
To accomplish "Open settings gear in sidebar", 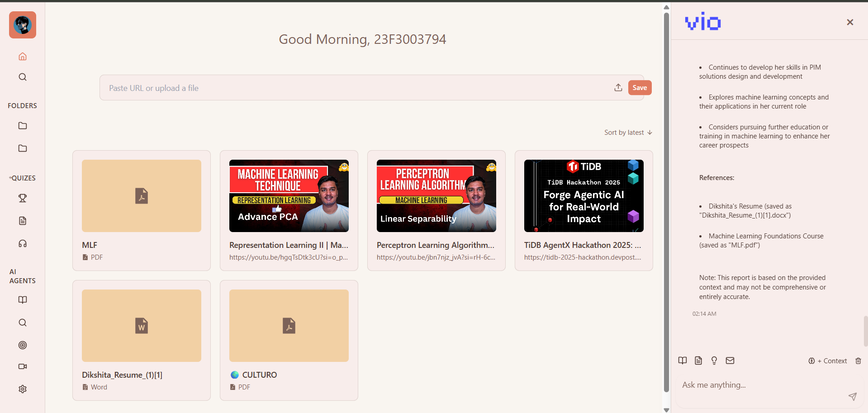I will [x=23, y=389].
